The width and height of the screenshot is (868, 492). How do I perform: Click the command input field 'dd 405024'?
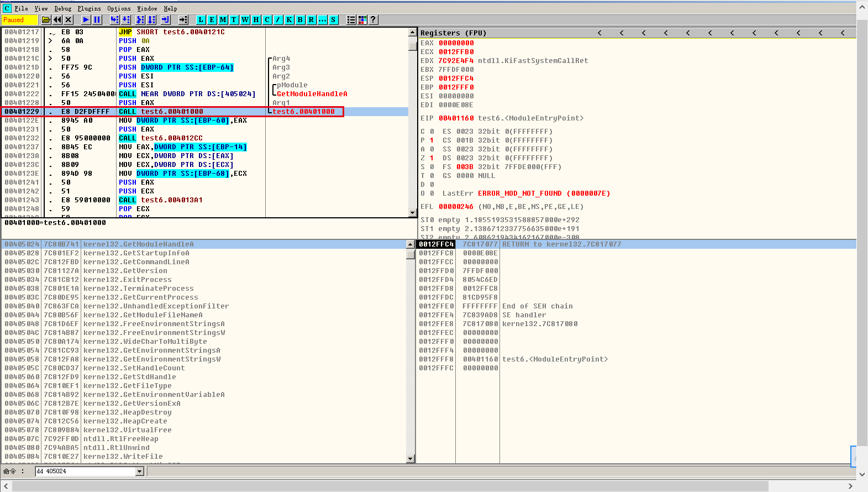[86, 472]
